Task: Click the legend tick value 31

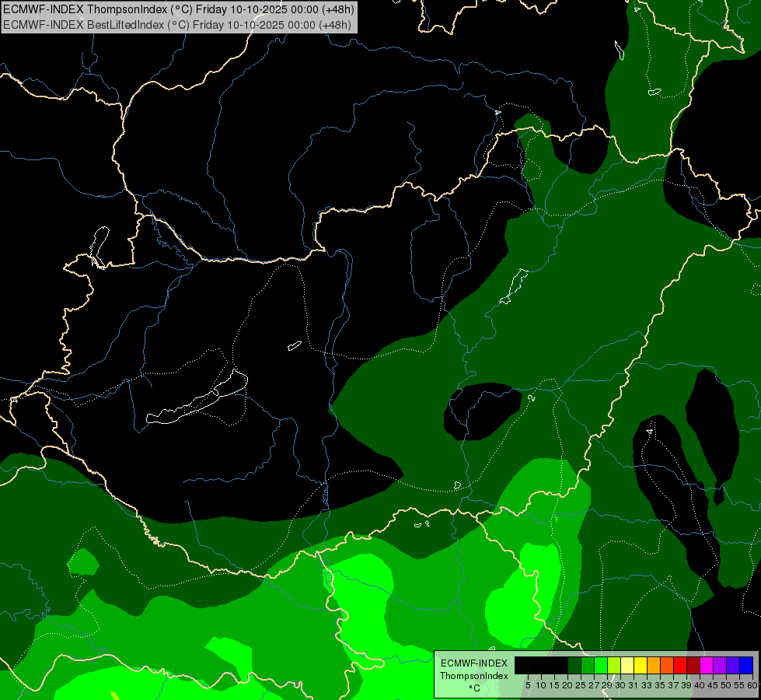Action: pos(634,685)
